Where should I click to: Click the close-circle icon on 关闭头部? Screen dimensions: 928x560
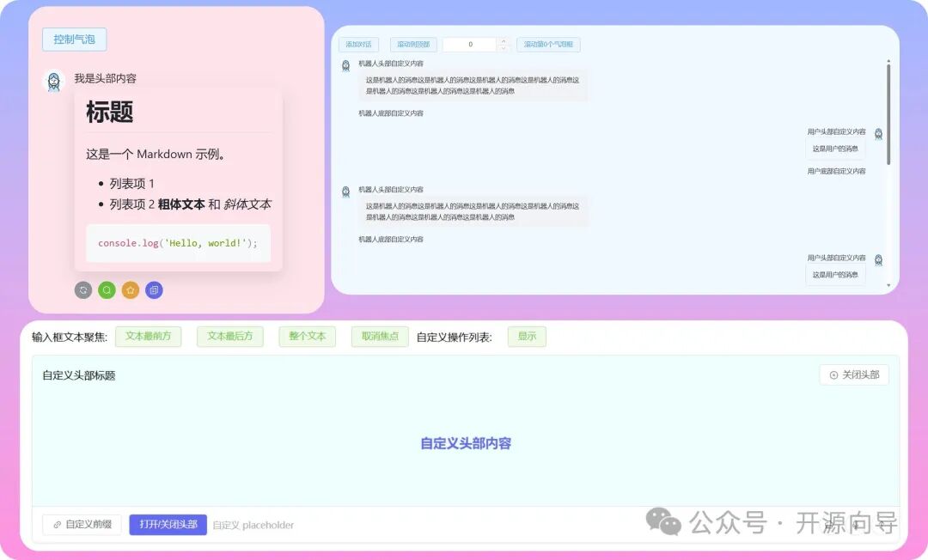833,374
